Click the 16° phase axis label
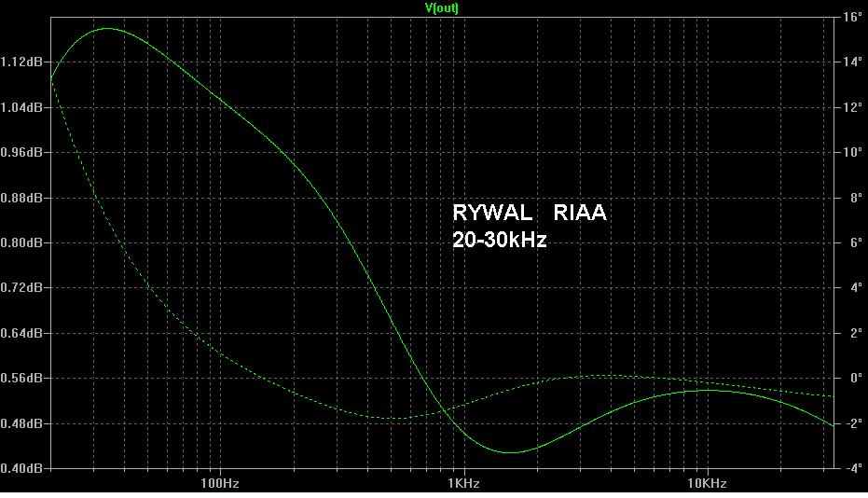 (852, 17)
